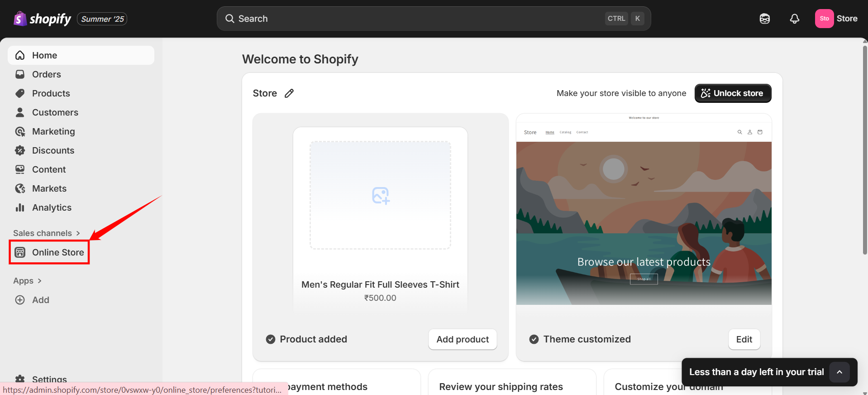Click the Marketing target icon
The height and width of the screenshot is (395, 868).
[x=20, y=131]
